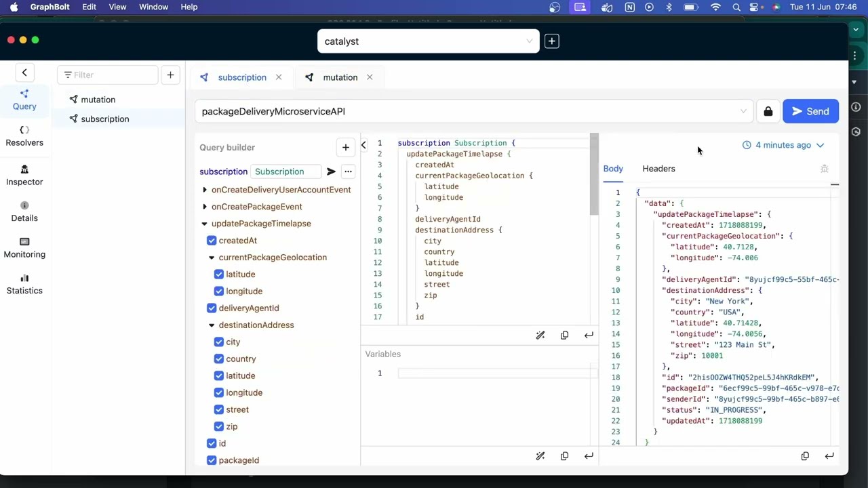Copy the response body using copy icon

coord(805,456)
